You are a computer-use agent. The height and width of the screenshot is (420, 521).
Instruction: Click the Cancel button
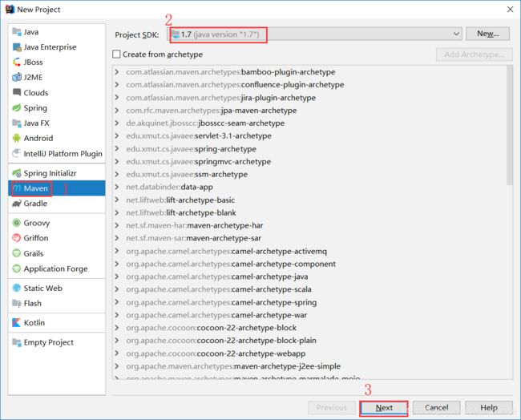point(436,408)
